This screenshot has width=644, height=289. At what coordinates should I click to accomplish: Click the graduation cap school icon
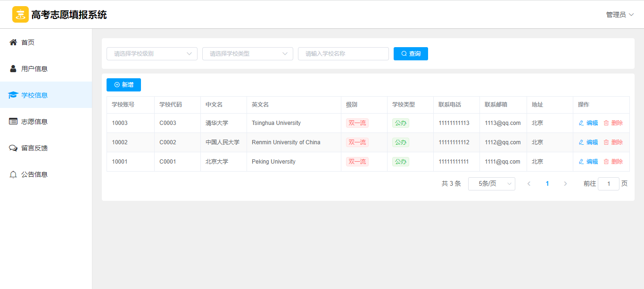point(13,95)
